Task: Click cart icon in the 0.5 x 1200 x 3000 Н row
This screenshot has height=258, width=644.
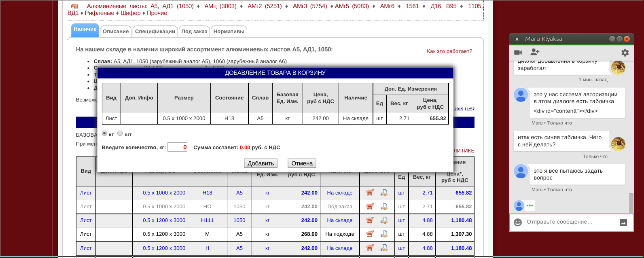Action: 370,248
